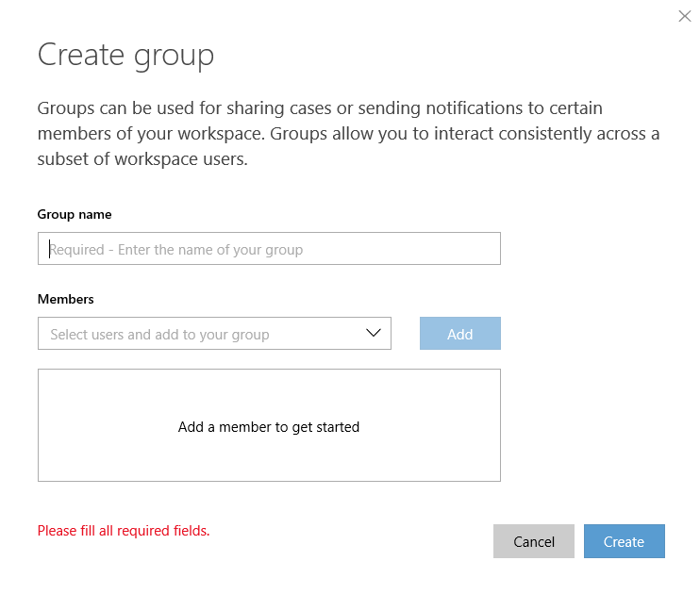Click the empty members list box
The width and height of the screenshot is (700, 594).
(269, 425)
